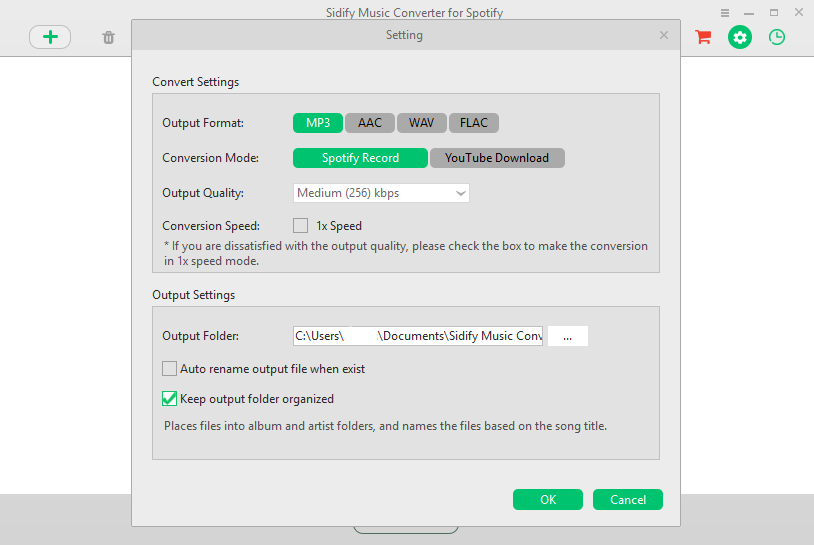Click the trash delete icon

pyautogui.click(x=108, y=37)
